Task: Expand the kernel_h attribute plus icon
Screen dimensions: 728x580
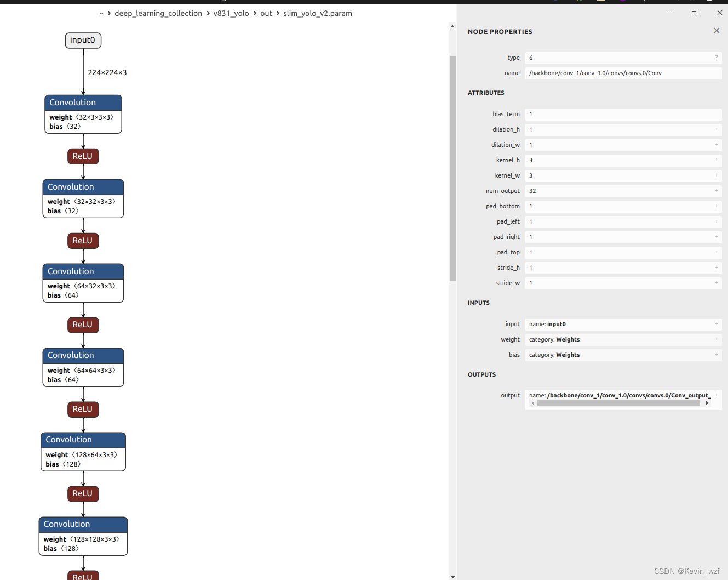Action: (716, 160)
